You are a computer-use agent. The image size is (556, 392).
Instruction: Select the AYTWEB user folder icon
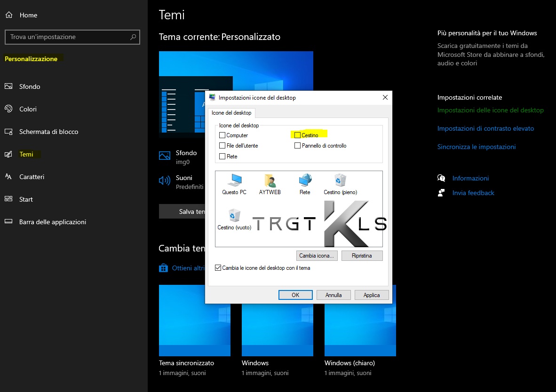pyautogui.click(x=270, y=181)
